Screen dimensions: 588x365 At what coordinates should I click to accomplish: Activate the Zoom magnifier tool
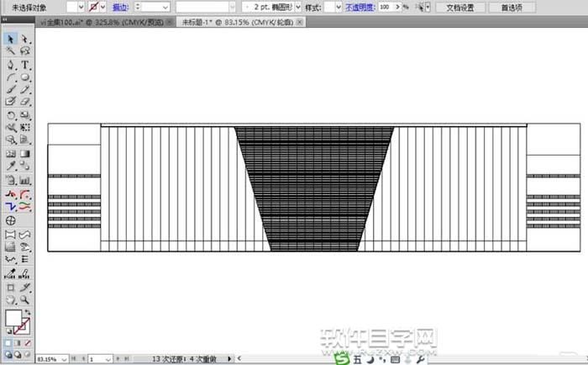click(25, 299)
